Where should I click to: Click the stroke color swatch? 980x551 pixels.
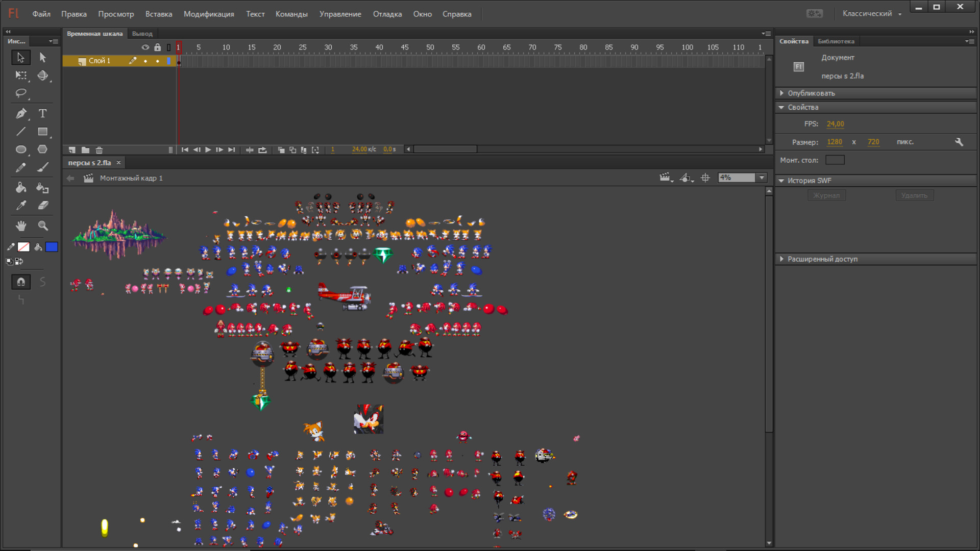click(23, 247)
